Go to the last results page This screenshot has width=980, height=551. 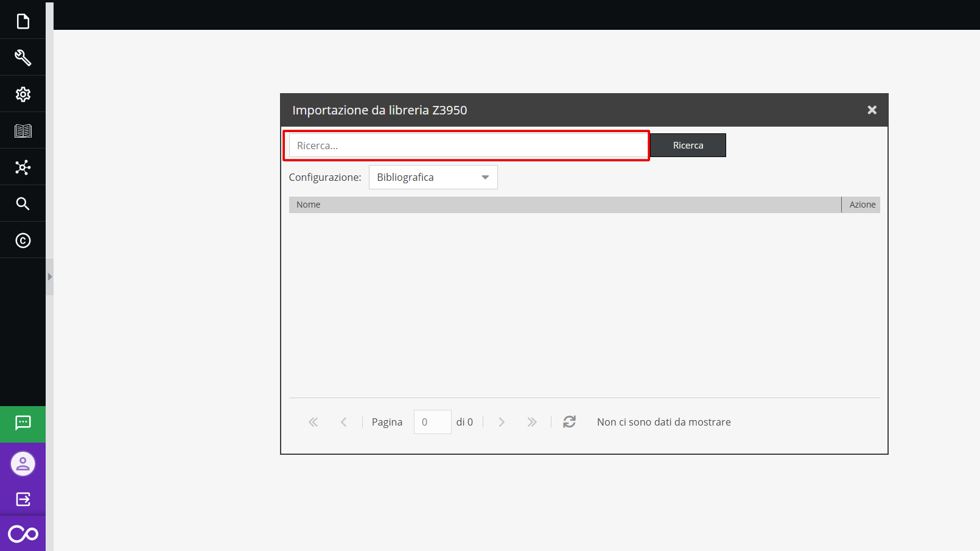click(531, 422)
